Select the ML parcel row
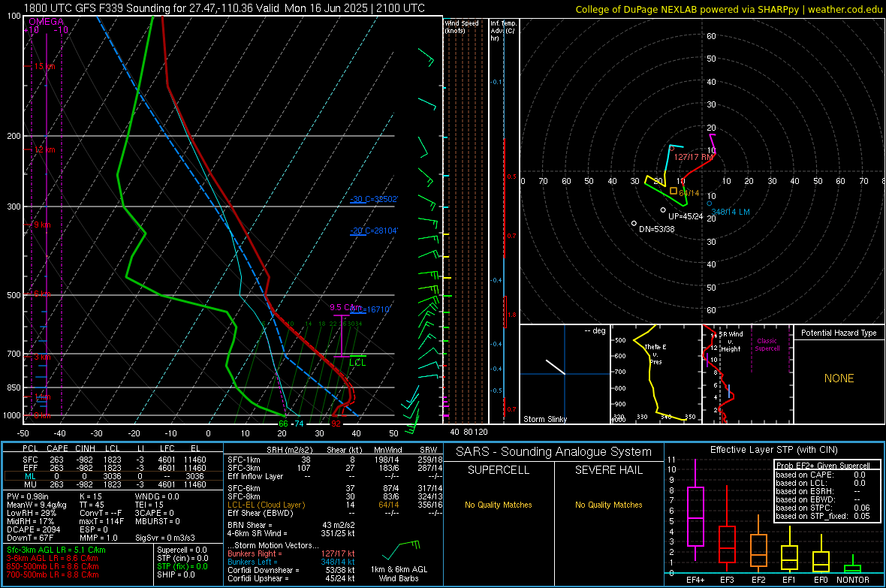The width and height of the screenshot is (886, 588). [114, 476]
